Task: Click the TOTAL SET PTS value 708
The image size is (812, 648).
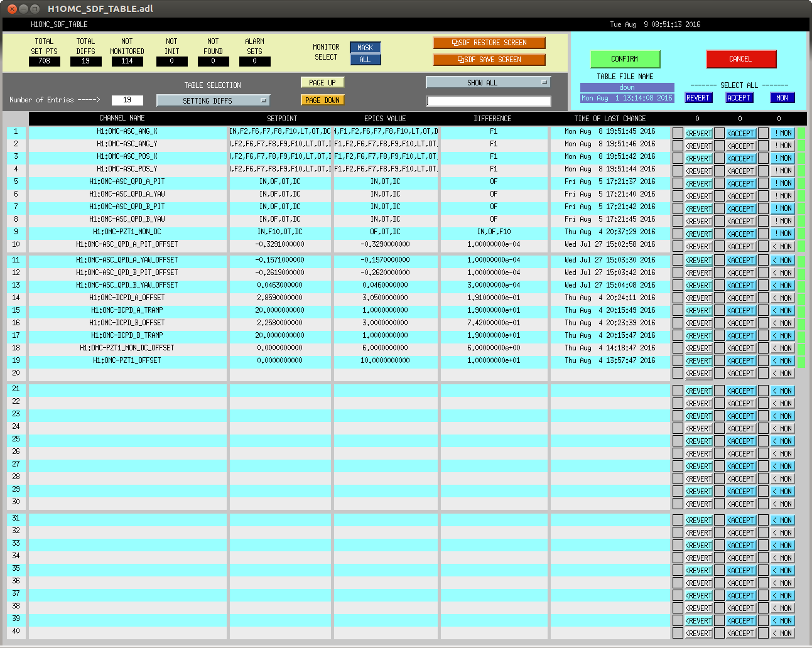Action: pos(44,61)
